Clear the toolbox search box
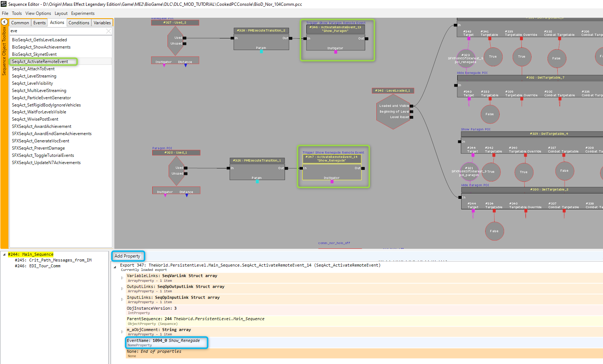The height and width of the screenshot is (364, 603). click(x=108, y=31)
